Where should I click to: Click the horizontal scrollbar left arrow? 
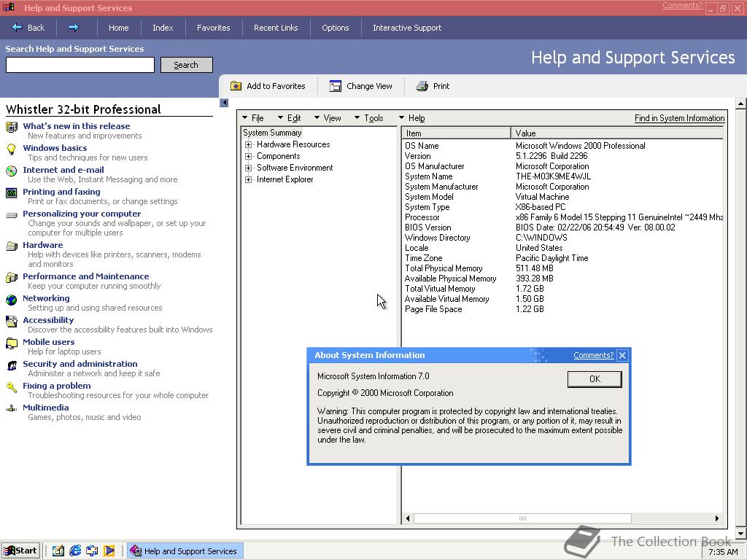pos(408,518)
